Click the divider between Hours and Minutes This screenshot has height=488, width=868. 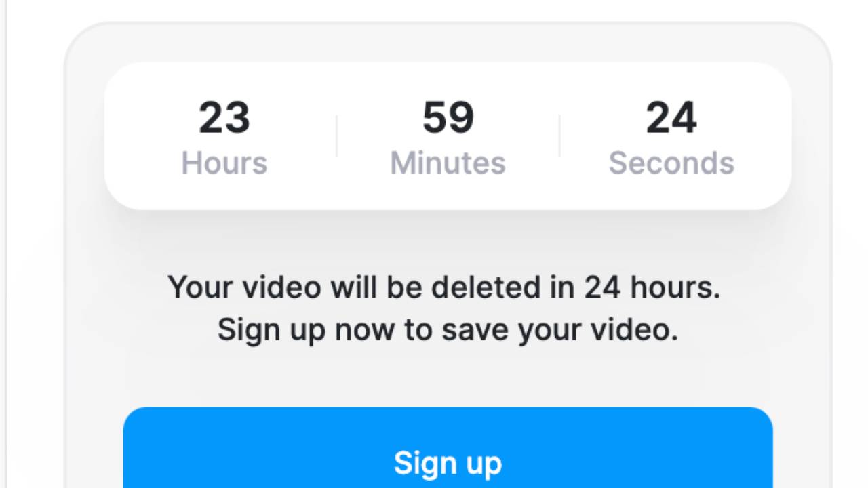coord(336,136)
